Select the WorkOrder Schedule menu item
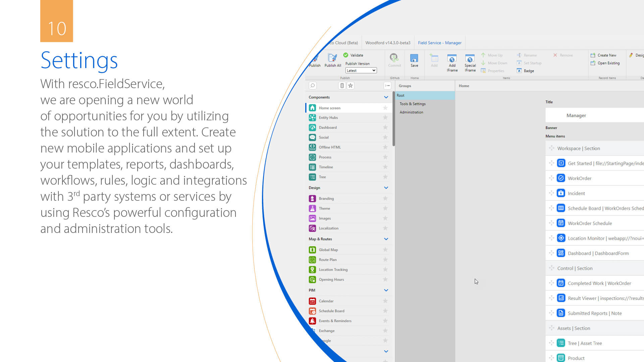 [595, 223]
